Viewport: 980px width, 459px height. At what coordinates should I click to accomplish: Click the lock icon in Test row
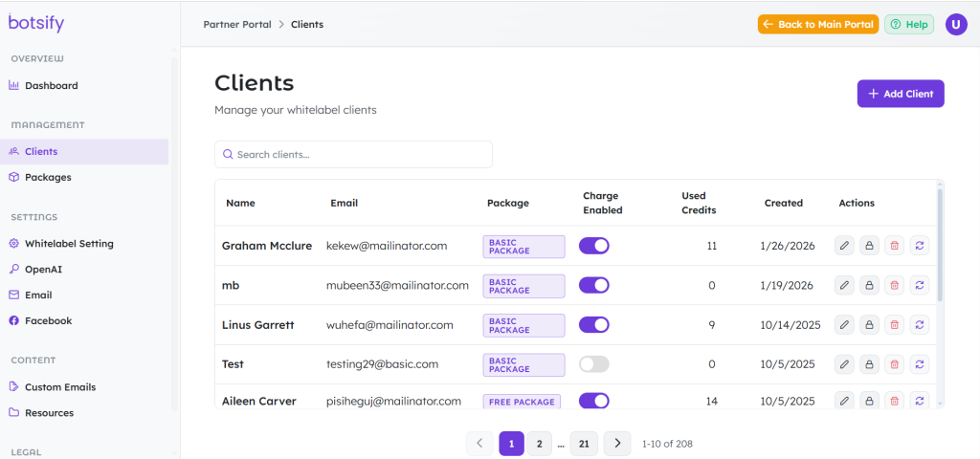[x=869, y=364]
